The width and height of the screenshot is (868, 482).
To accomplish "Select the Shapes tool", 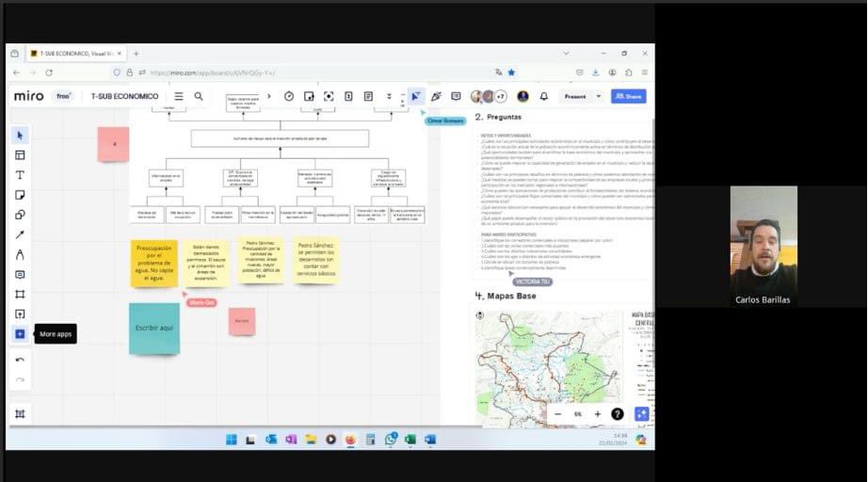I will coord(20,215).
